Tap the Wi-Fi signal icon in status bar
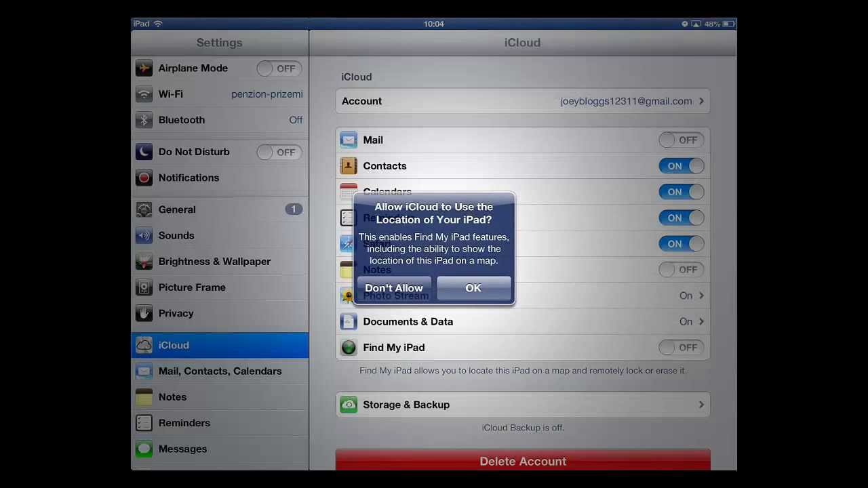The width and height of the screenshot is (868, 488). point(159,24)
